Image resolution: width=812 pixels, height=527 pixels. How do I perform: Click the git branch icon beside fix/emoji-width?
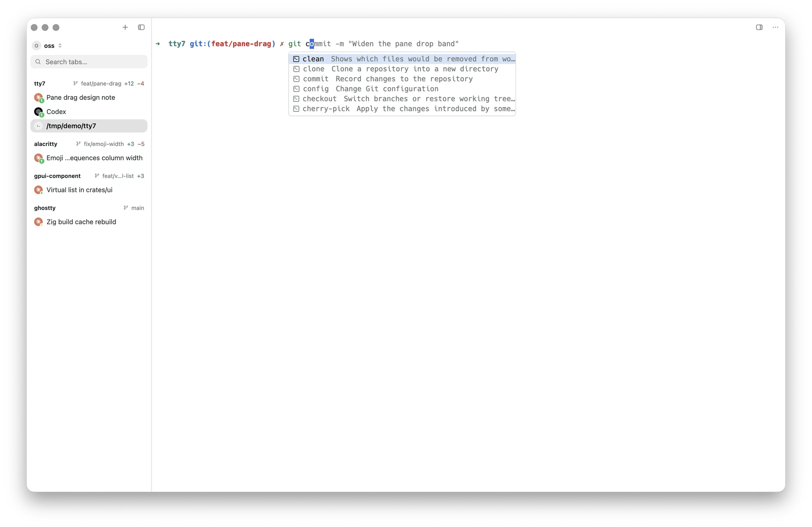(x=78, y=144)
